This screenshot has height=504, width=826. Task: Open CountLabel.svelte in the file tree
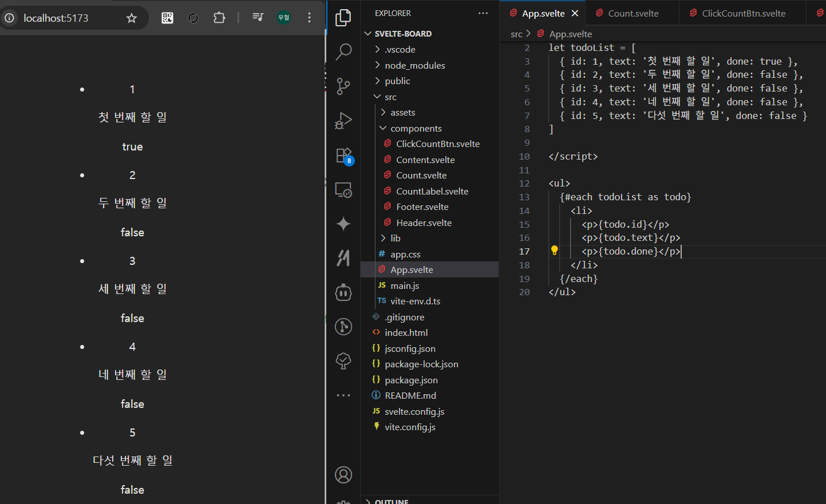(430, 191)
